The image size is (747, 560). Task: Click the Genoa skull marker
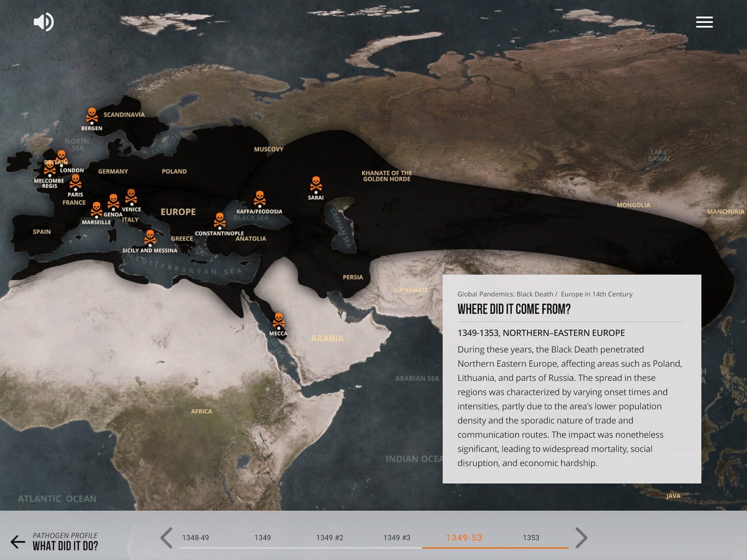pyautogui.click(x=113, y=201)
